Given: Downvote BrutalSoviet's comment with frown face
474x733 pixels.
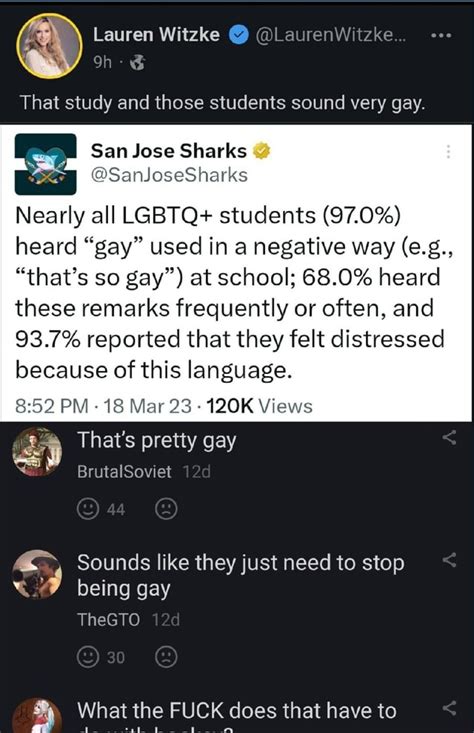Looking at the screenshot, I should coord(166,508).
